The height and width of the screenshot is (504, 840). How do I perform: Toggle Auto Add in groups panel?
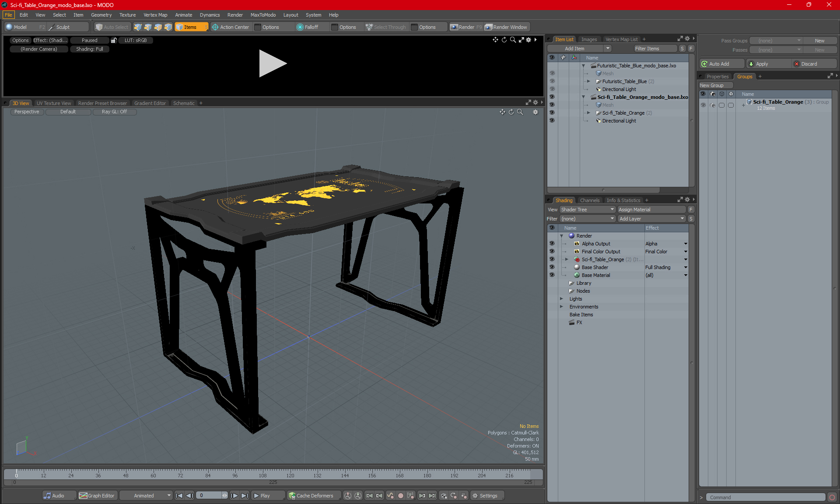(x=721, y=64)
